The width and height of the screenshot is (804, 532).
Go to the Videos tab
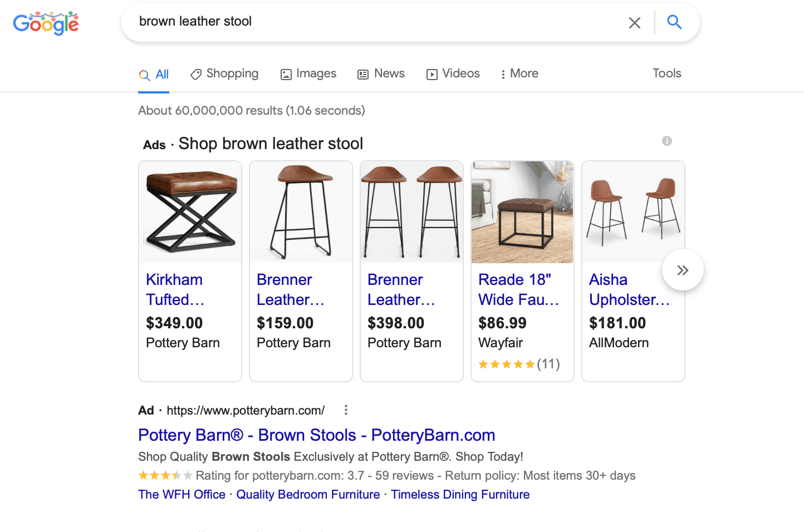pos(453,74)
